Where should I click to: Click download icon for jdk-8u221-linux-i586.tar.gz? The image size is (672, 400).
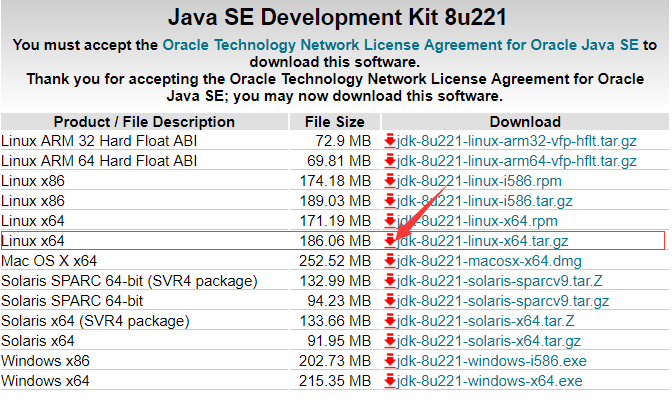[391, 200]
